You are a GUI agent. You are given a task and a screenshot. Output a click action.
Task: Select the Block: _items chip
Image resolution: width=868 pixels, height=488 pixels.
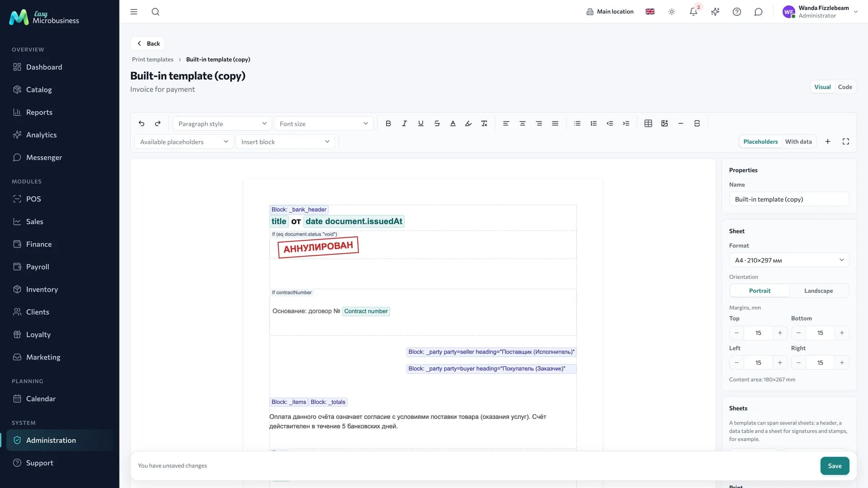pyautogui.click(x=289, y=402)
